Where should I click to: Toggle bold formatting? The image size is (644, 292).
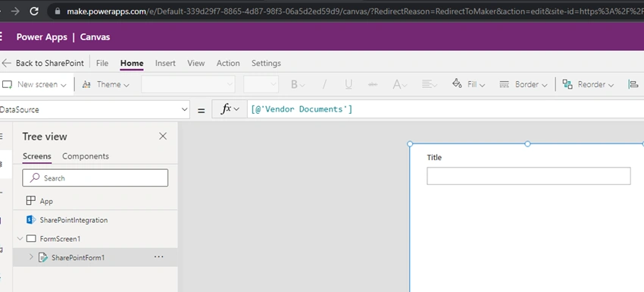(x=298, y=85)
